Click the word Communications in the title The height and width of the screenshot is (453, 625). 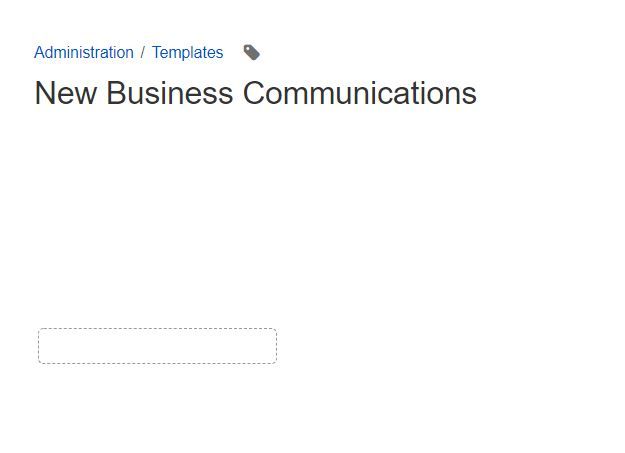point(360,93)
